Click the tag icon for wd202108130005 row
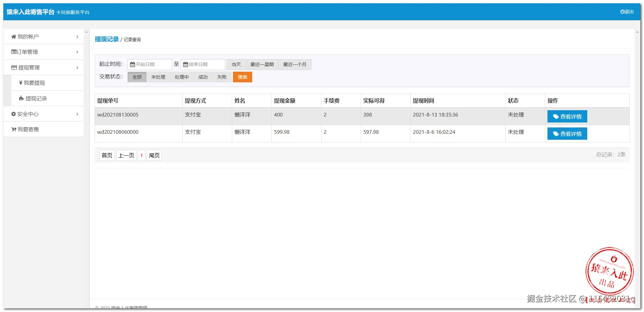The width and height of the screenshot is (644, 312). point(556,117)
